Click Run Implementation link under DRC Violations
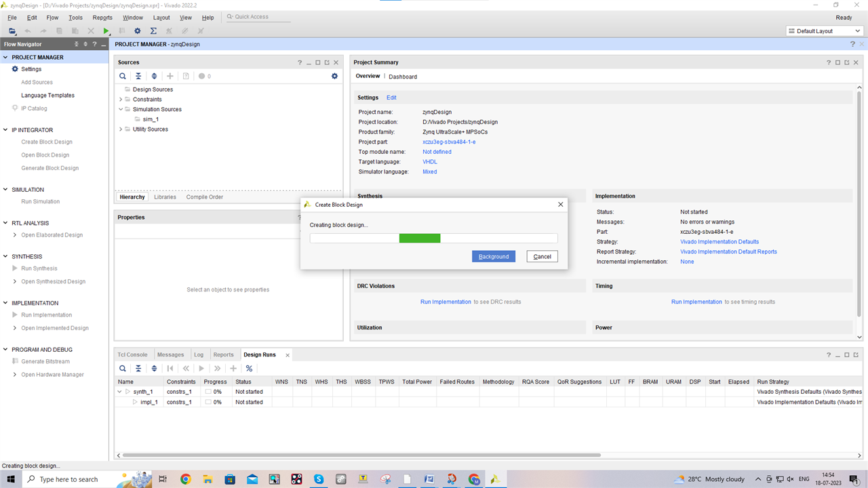 446,302
